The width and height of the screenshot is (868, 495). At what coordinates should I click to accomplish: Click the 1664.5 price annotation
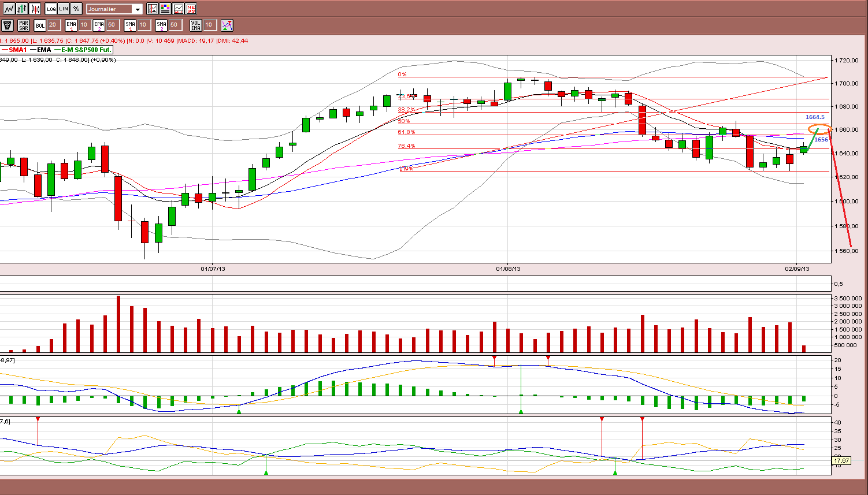coord(815,117)
